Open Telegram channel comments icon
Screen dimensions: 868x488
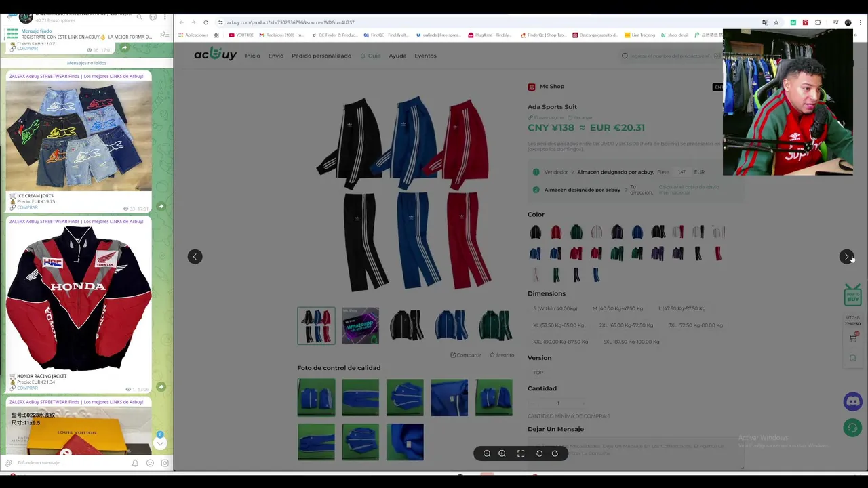click(153, 17)
